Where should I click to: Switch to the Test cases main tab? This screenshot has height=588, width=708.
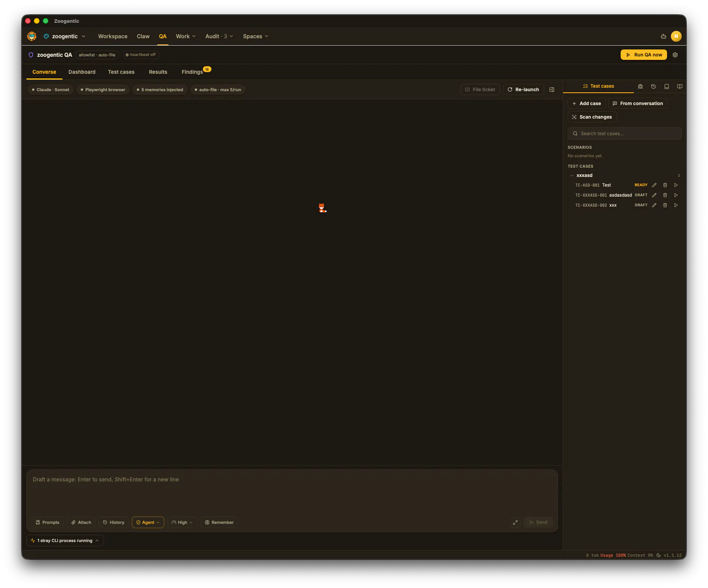121,72
